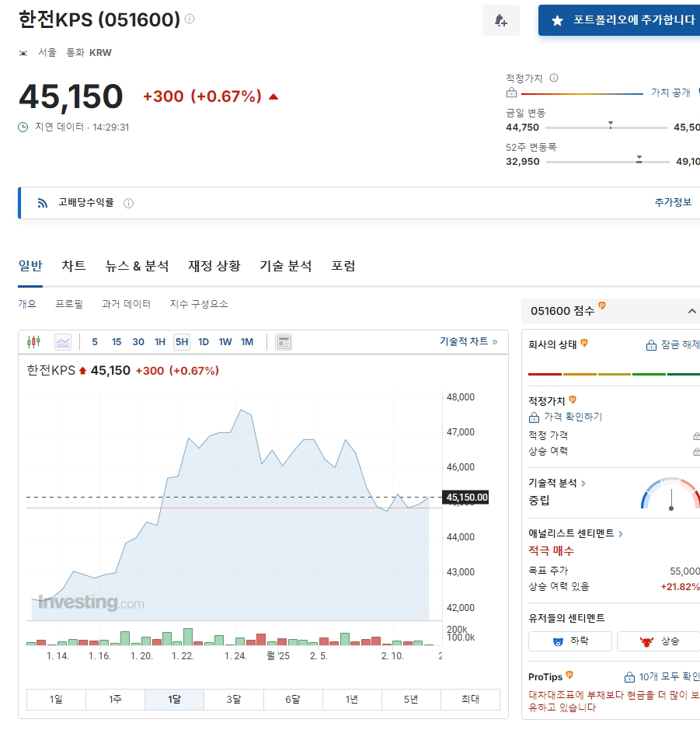Select 5년 chart range
The height and width of the screenshot is (730, 700).
[x=411, y=699]
